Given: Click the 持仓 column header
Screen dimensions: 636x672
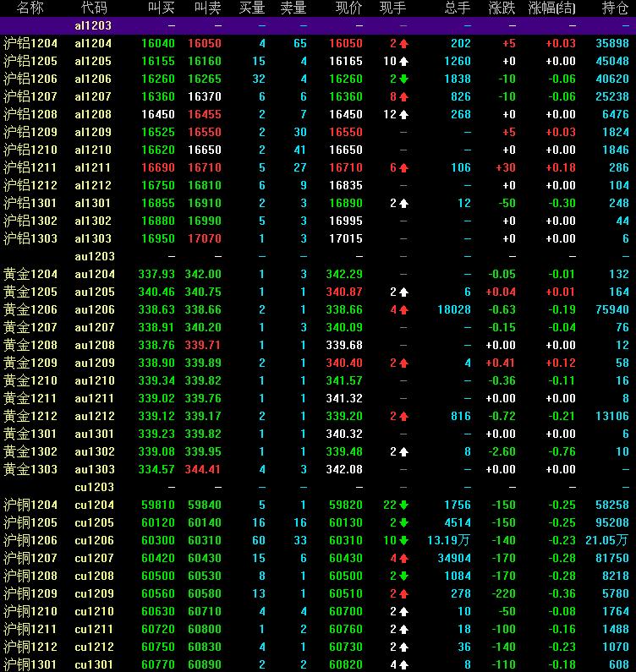Looking at the screenshot, I should [615, 8].
